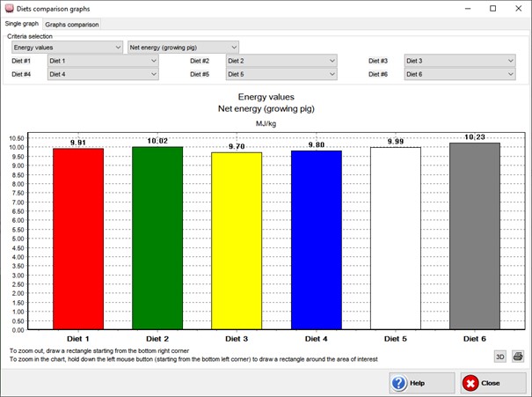Click the Diet 3 axis label

(x=237, y=339)
